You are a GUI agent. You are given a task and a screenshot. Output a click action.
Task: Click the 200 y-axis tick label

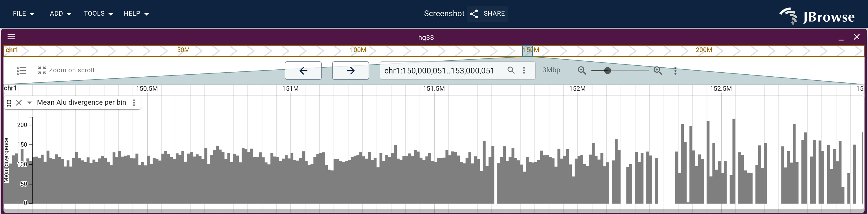22,125
